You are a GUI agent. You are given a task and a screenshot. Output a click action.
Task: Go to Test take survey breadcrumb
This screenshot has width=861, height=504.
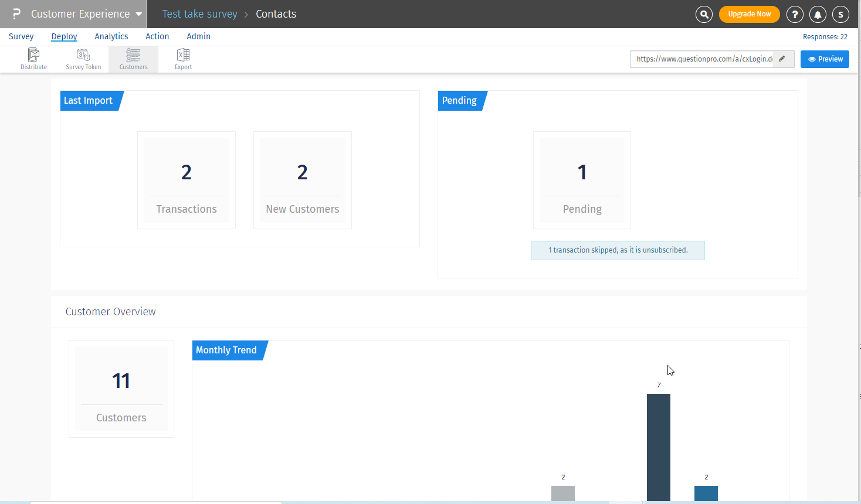coord(199,14)
